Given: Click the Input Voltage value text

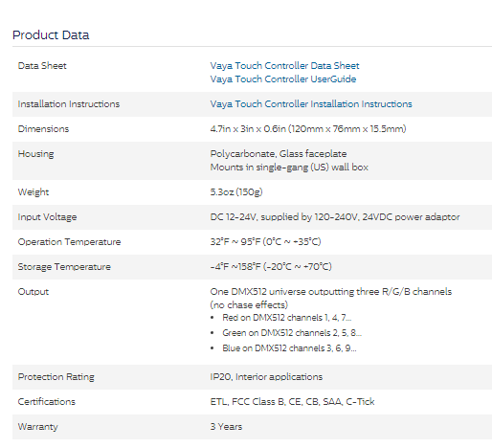Looking at the screenshot, I should coord(335,217).
